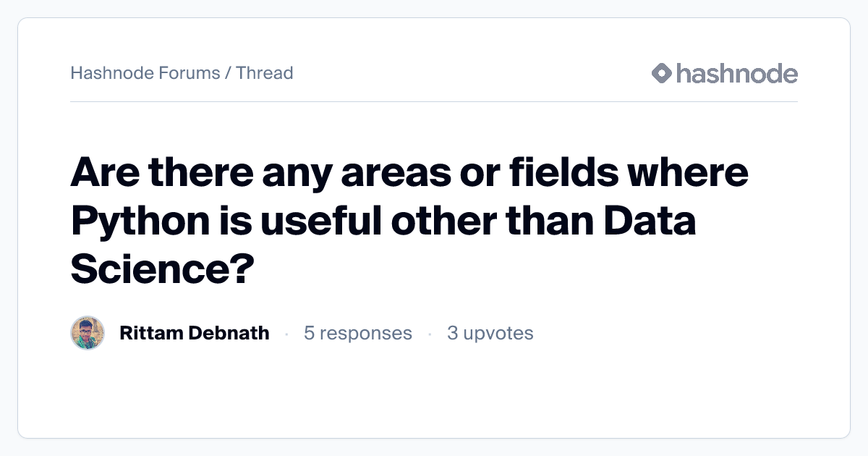This screenshot has width=868, height=456.
Task: Open Rittam Debnath's avatar picture
Action: (88, 333)
